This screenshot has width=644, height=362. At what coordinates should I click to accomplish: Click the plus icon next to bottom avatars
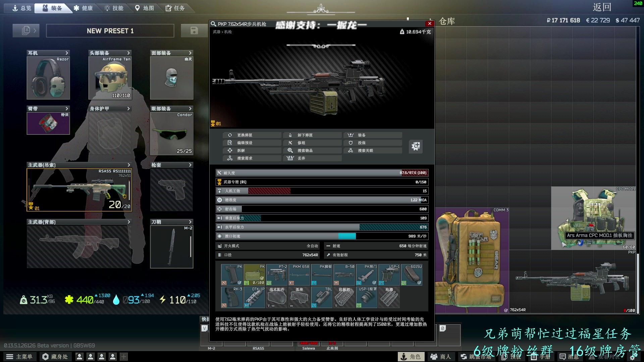[x=124, y=357]
